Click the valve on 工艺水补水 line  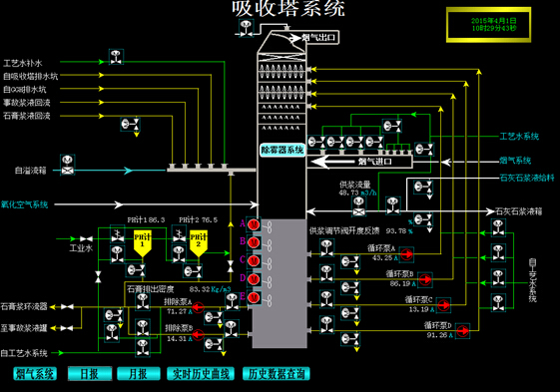[x=116, y=57]
